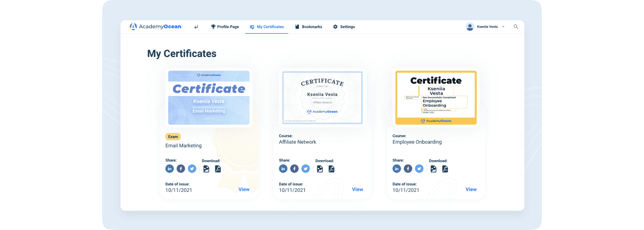Click the Kseniia Vesta user avatar

(x=470, y=27)
